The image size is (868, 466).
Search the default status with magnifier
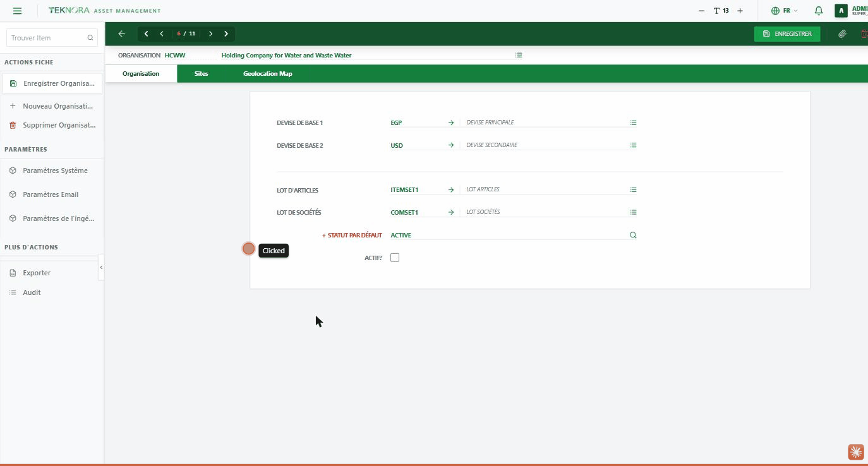coord(633,235)
